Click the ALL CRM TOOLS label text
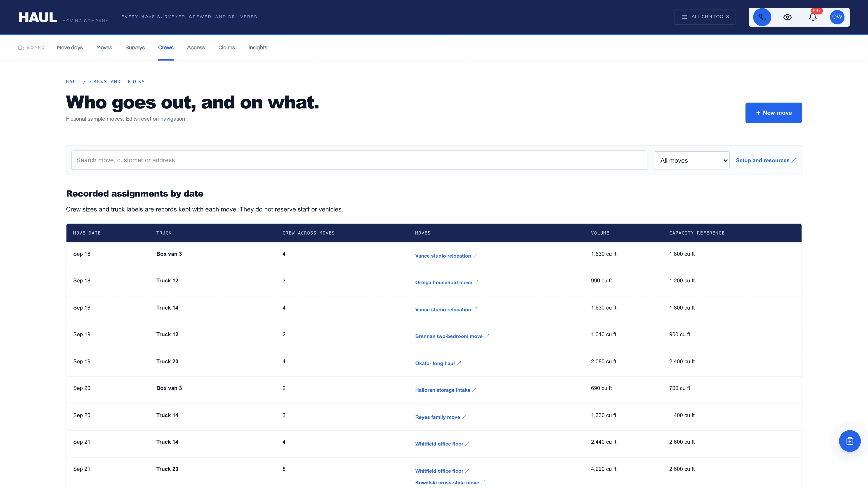 click(710, 17)
